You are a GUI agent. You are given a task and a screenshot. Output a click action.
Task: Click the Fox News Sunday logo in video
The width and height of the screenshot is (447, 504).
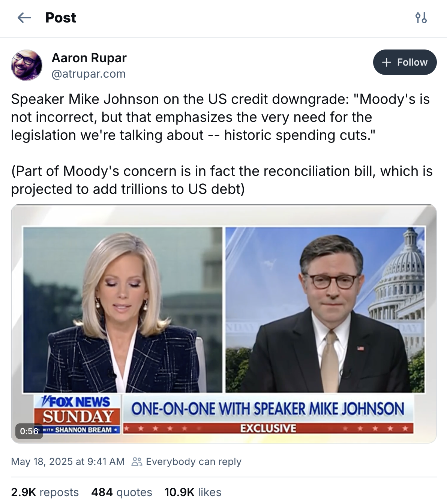point(77,414)
